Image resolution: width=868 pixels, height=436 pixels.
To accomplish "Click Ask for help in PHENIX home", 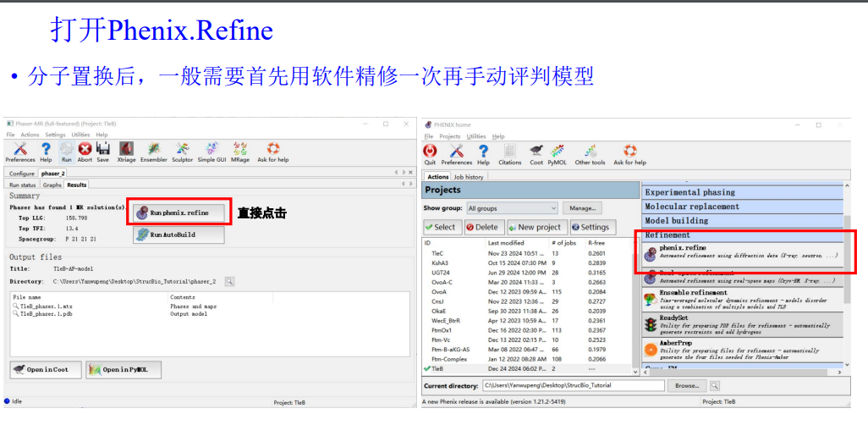I will coord(630,155).
